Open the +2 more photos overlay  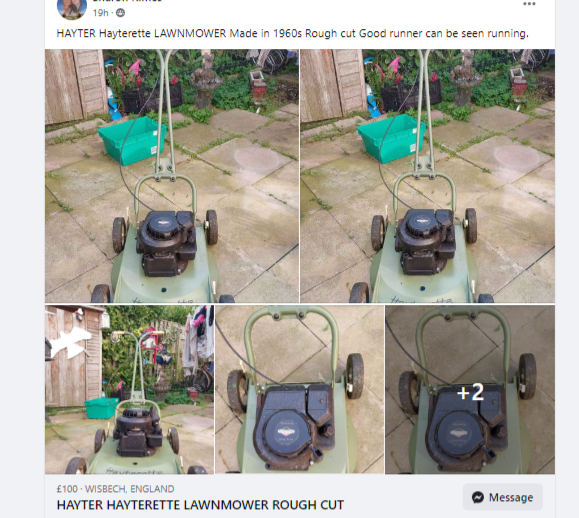(470, 390)
